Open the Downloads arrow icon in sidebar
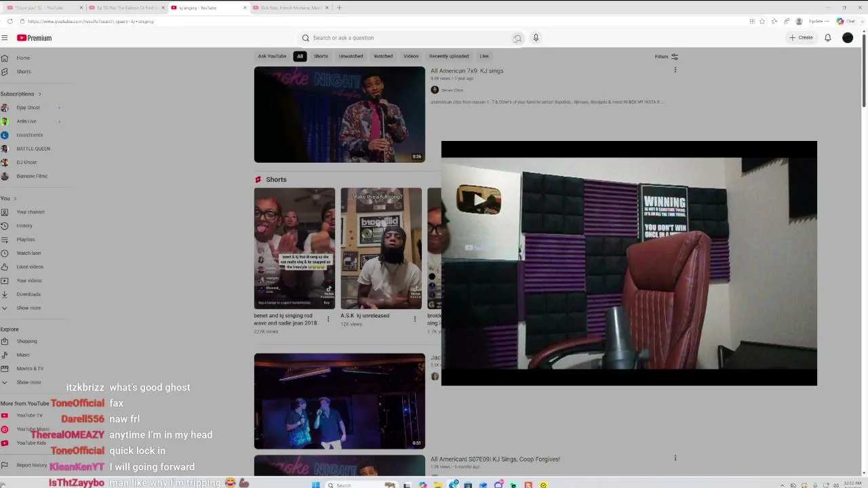The image size is (868, 488). (5, 294)
